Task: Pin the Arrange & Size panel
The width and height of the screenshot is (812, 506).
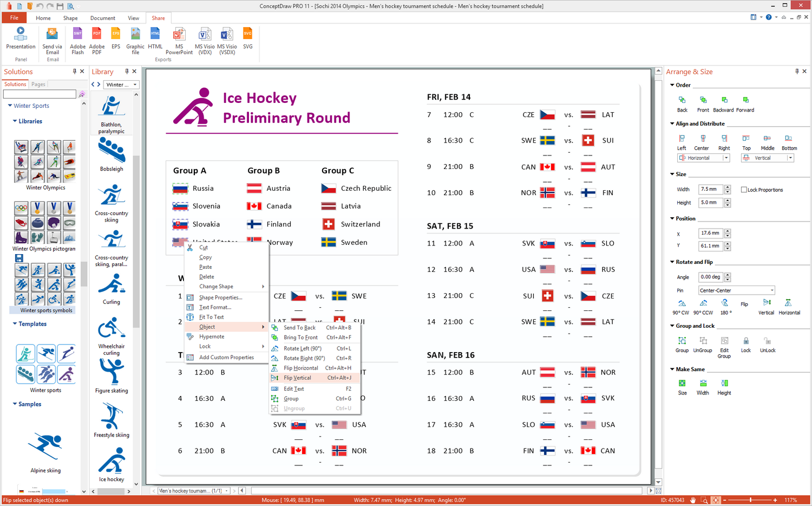Action: (797, 72)
